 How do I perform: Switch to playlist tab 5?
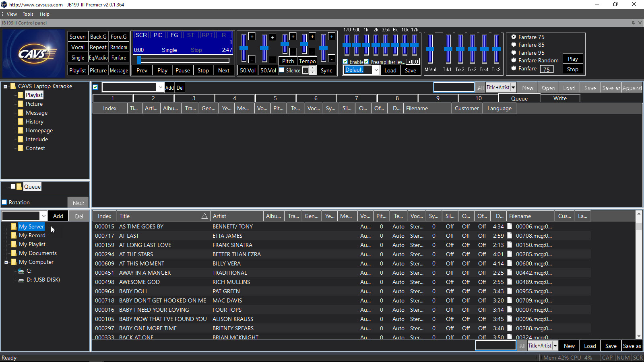click(x=275, y=98)
